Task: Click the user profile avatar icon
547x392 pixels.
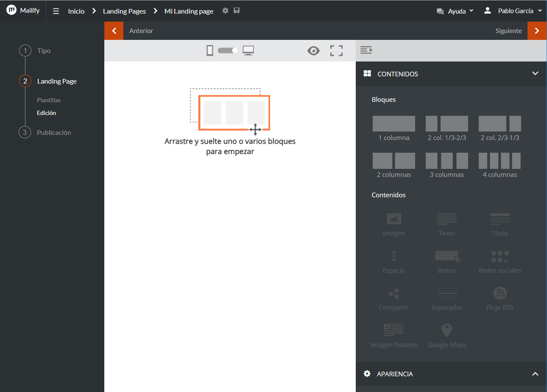Action: (x=488, y=11)
